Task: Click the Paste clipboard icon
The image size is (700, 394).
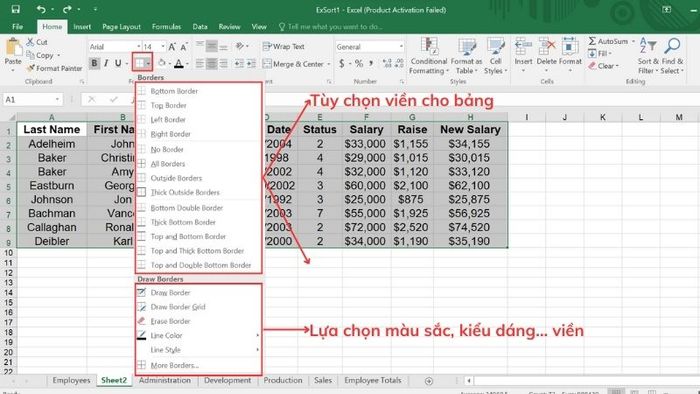Action: tap(13, 47)
